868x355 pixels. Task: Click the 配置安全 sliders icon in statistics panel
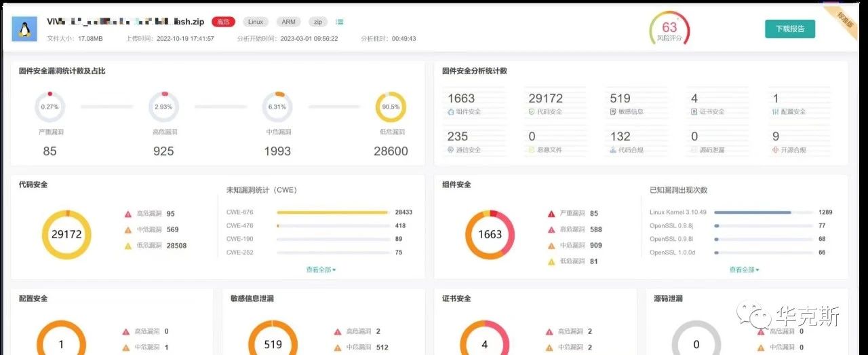775,111
